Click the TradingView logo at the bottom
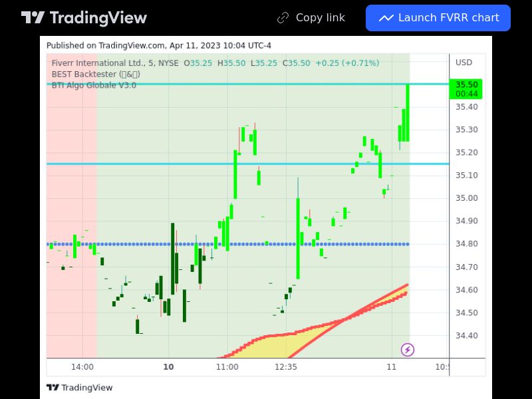The image size is (532, 399). (x=79, y=387)
